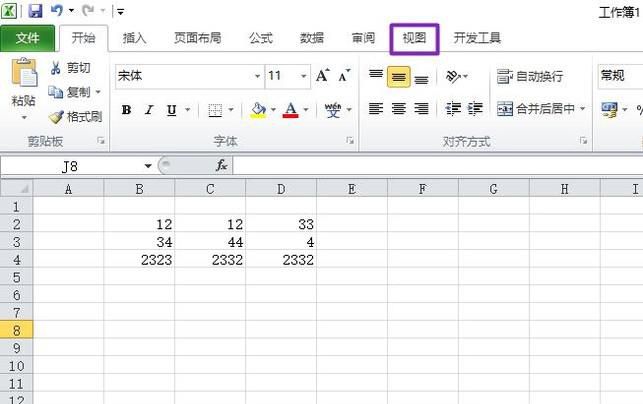Screen dimensions: 643x404
Task: Click the Save icon in quick access toolbar
Action: pyautogui.click(x=35, y=10)
